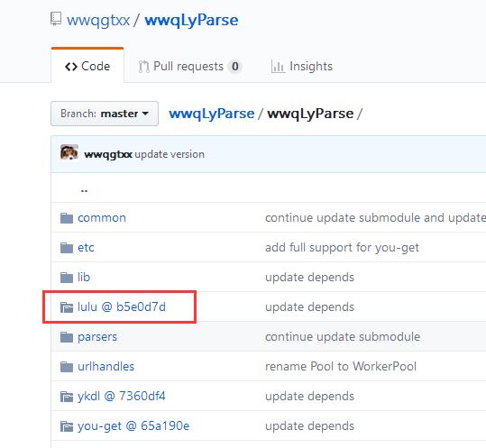Viewport: 486px width, 448px height.
Task: Open the urlhandles folder
Action: click(106, 367)
